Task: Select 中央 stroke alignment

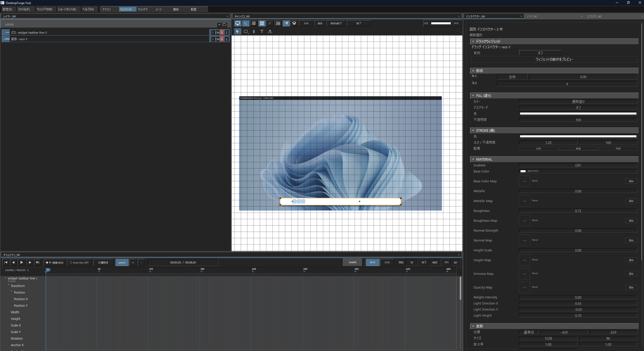Action: tap(578, 148)
